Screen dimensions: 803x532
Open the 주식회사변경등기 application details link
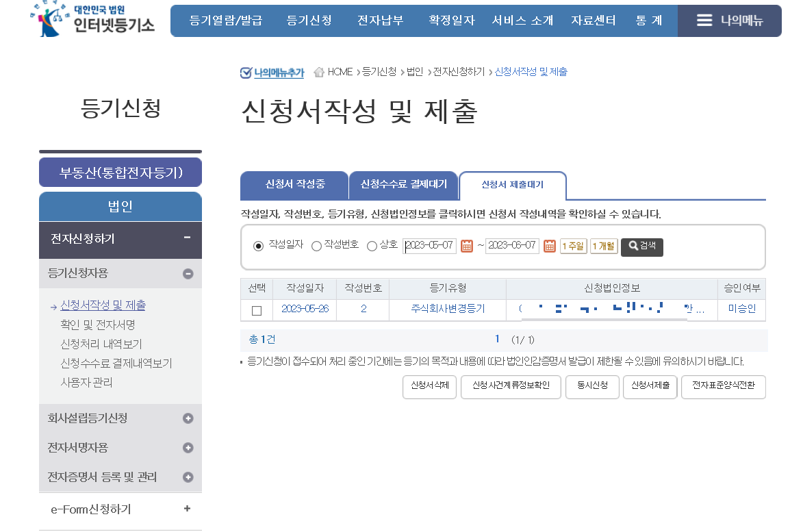coord(447,309)
